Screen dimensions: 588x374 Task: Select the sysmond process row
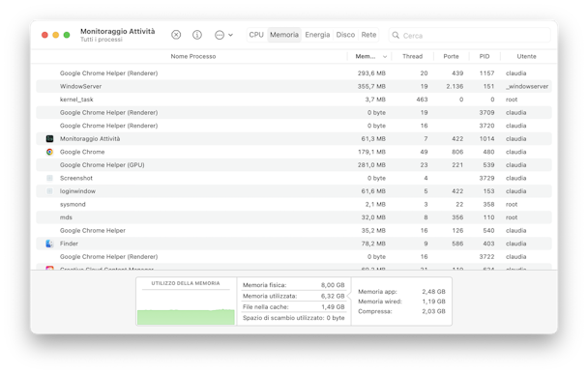(x=294, y=204)
